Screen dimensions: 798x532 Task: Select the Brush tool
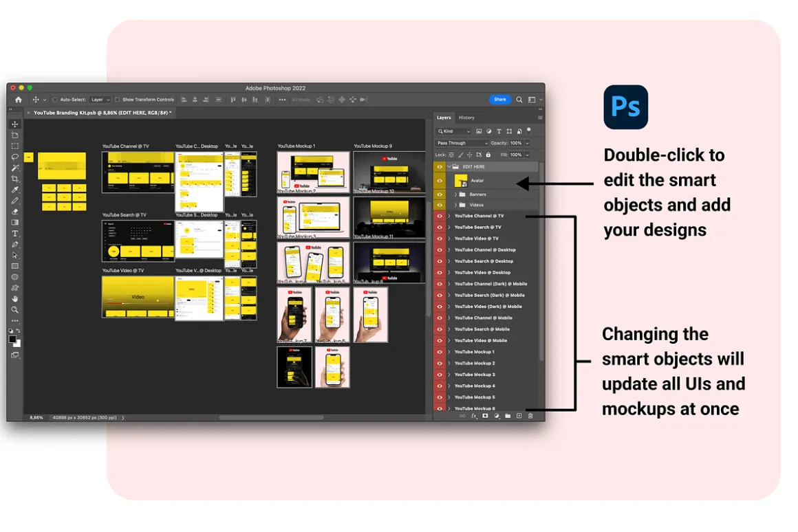(x=14, y=201)
